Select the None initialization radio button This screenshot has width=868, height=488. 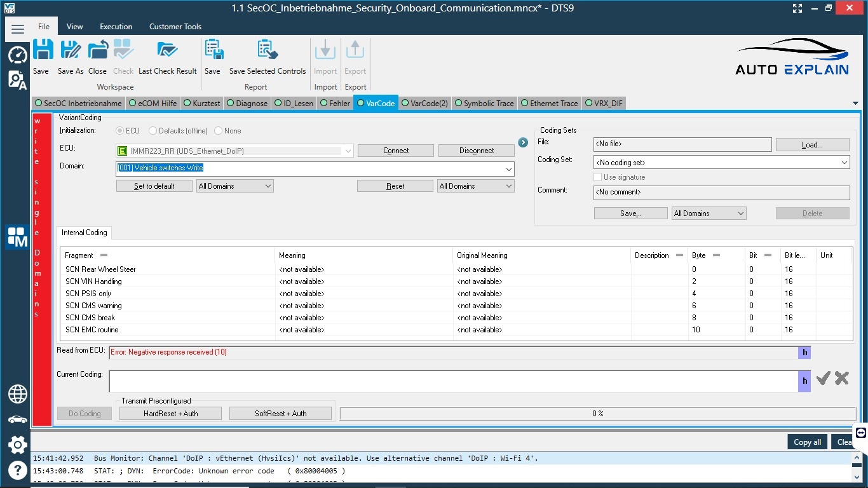tap(219, 131)
